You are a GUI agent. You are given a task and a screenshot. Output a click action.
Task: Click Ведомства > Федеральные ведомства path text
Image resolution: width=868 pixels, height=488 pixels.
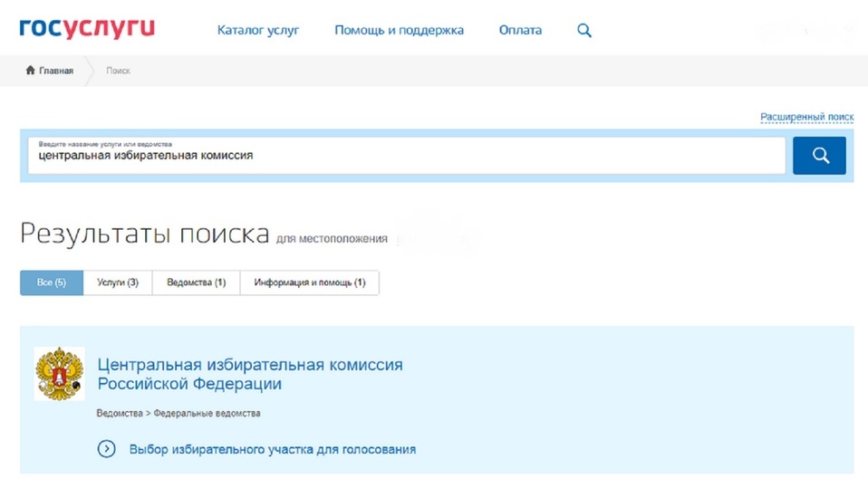[x=178, y=413]
